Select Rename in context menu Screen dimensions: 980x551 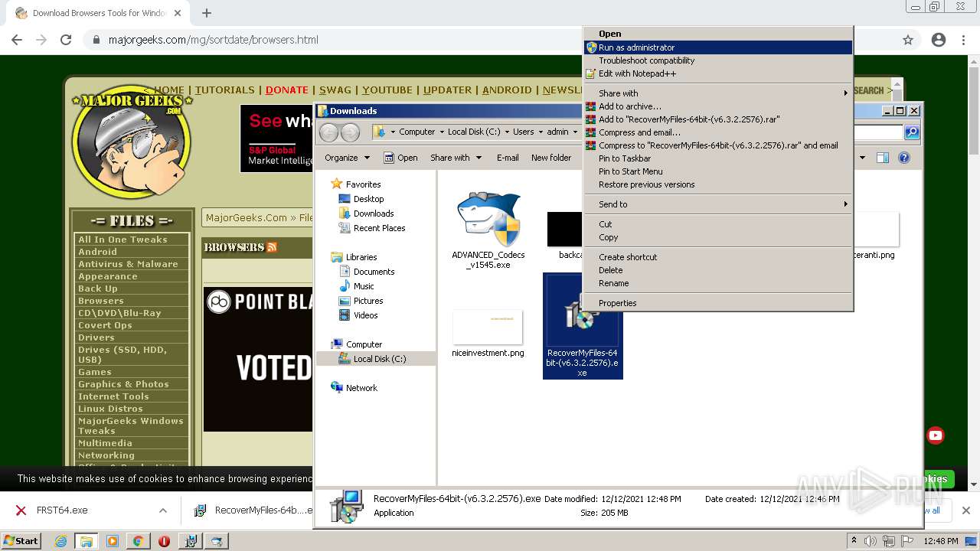click(x=718, y=283)
